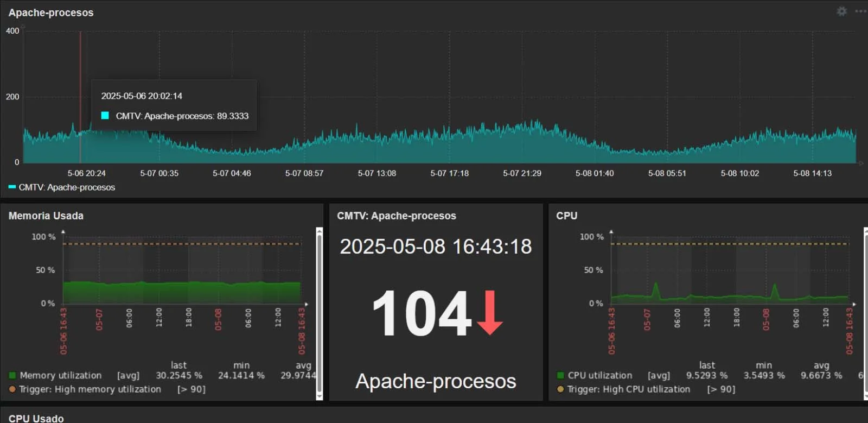Click the Apache-procesos label below the 104 value
Viewport: 868px width, 423px height.
(x=436, y=381)
